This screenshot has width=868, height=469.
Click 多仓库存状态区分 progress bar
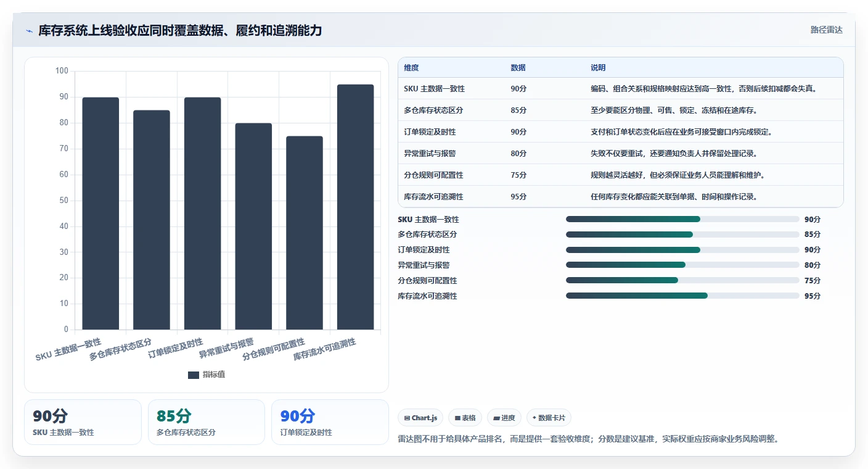682,234
